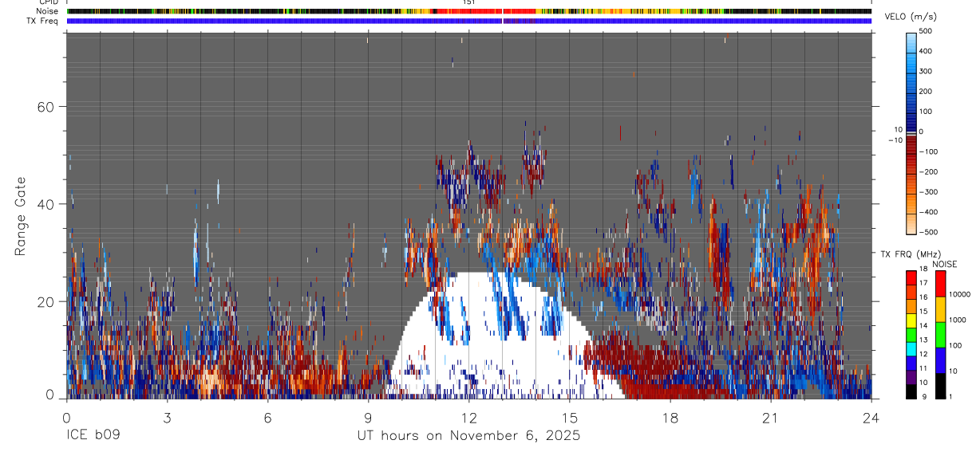This screenshot has height=452, width=980.
Task: Click the 'UT hours on November 6, 2025' label
Action: point(468,436)
